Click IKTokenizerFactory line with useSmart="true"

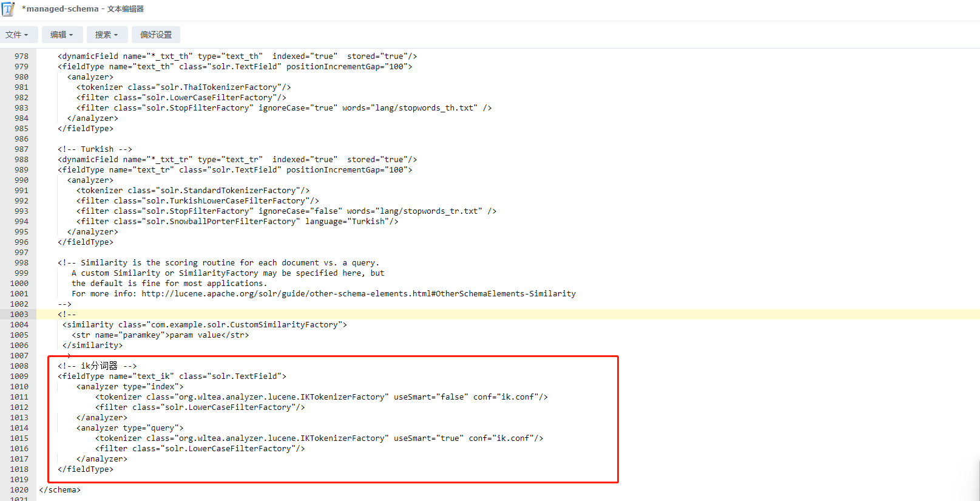(319, 438)
